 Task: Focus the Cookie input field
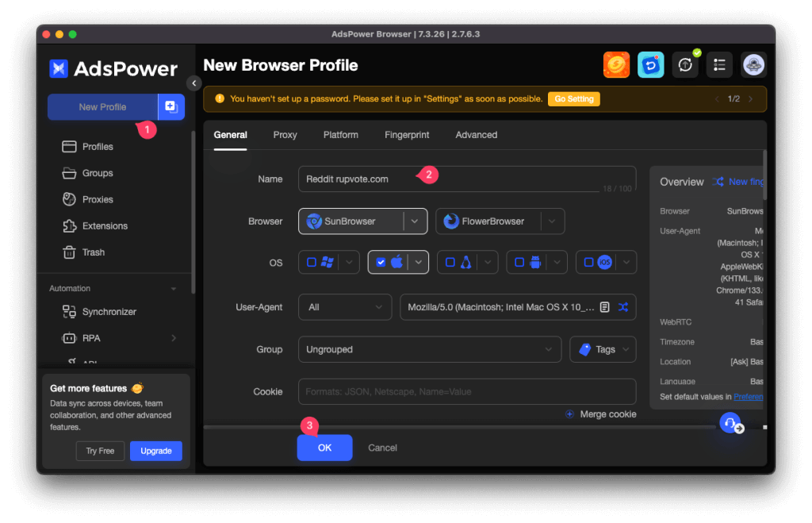click(467, 392)
